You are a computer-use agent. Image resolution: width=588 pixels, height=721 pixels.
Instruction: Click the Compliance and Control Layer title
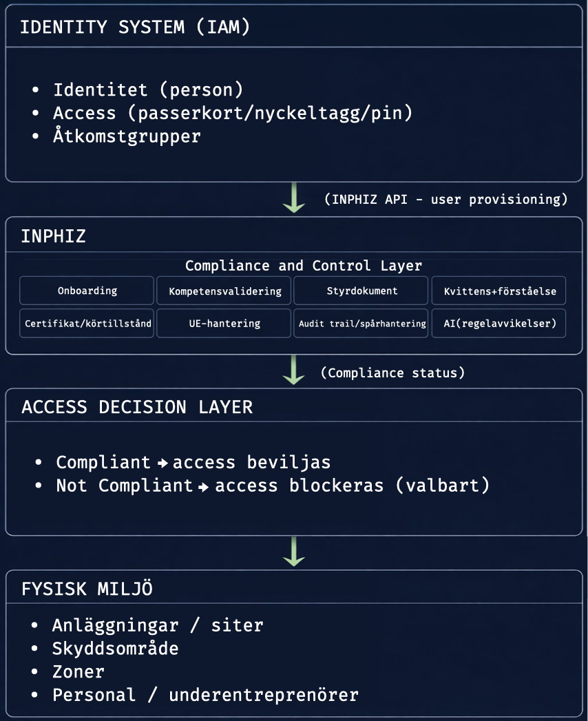tap(304, 266)
